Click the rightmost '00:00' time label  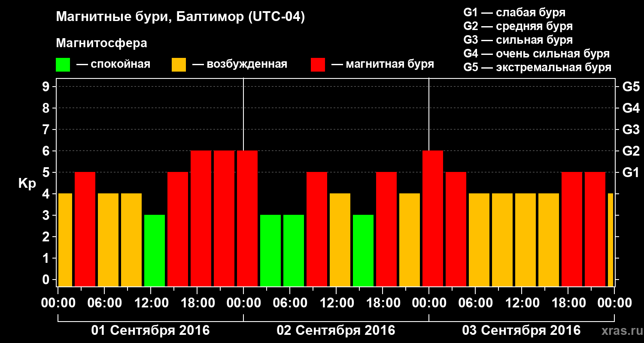click(614, 303)
